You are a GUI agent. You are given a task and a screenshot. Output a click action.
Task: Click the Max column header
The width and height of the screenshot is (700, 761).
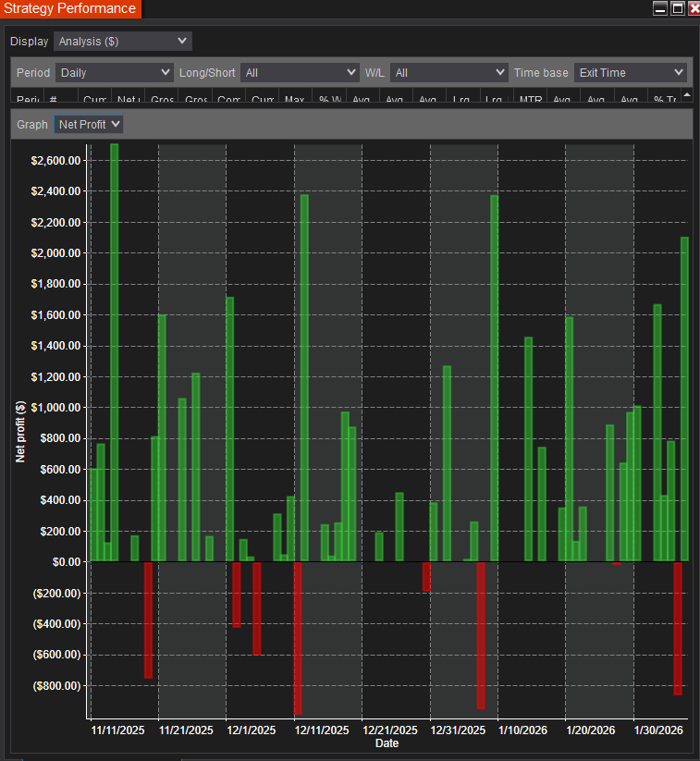click(x=296, y=99)
